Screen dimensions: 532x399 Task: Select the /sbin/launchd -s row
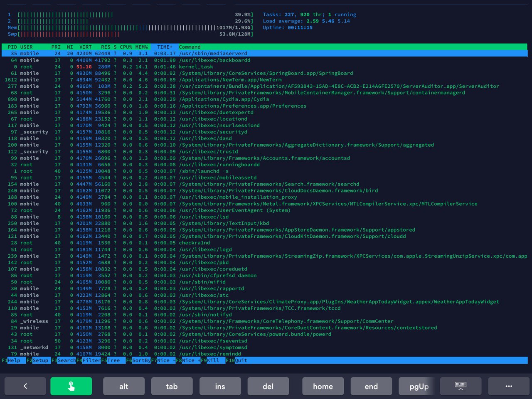(x=264, y=171)
